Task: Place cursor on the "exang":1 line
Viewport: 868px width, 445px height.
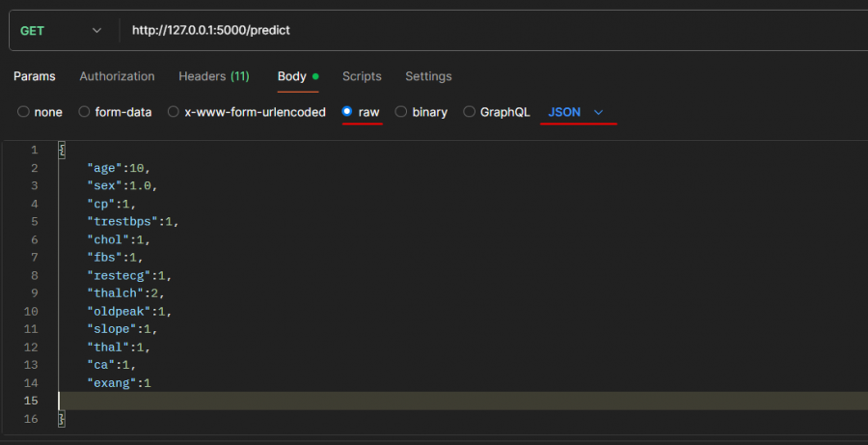Action: point(120,383)
